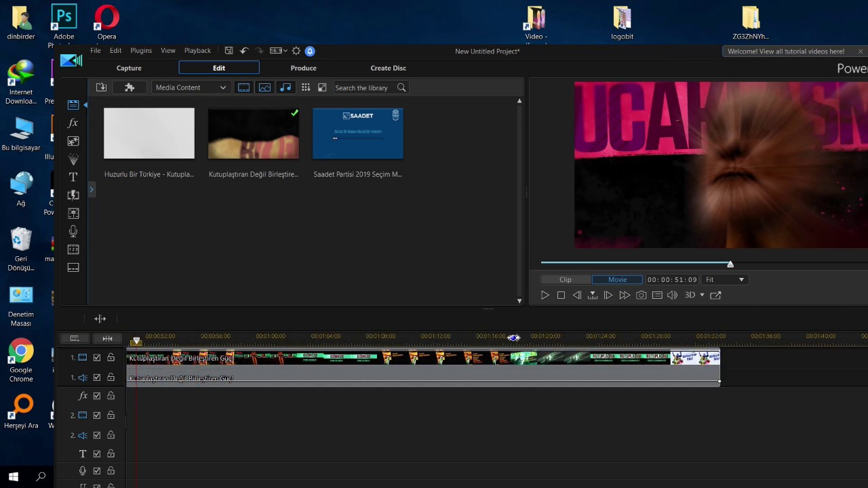Open the Edit menu in menu bar
This screenshot has height=488, width=868.
116,51
